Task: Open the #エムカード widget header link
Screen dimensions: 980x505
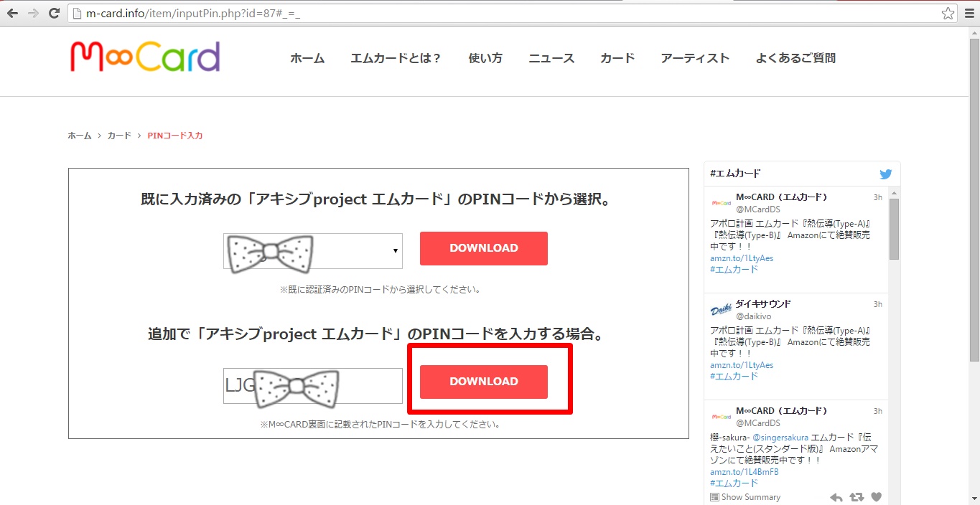Action: click(x=735, y=174)
